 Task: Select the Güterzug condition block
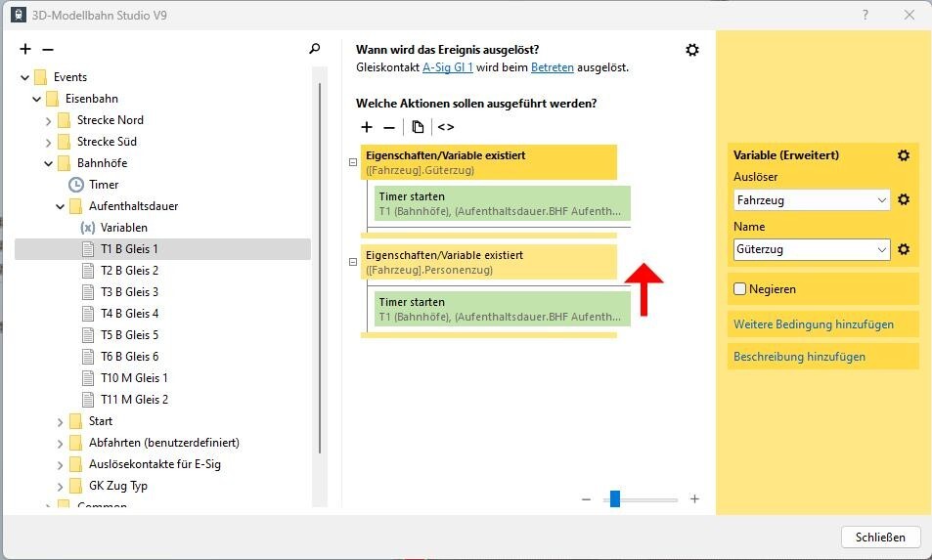489,162
